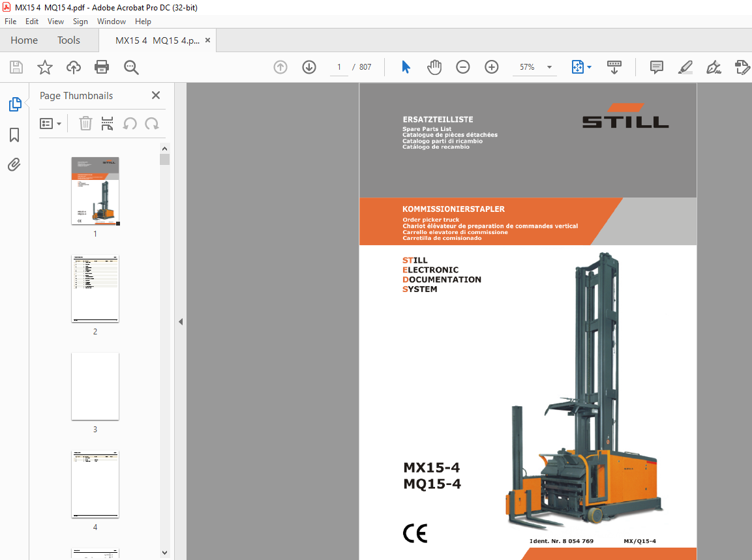Screen dimensions: 752x560
Task: Click the 'MX/Q15-4' footer text
Action: (x=640, y=541)
